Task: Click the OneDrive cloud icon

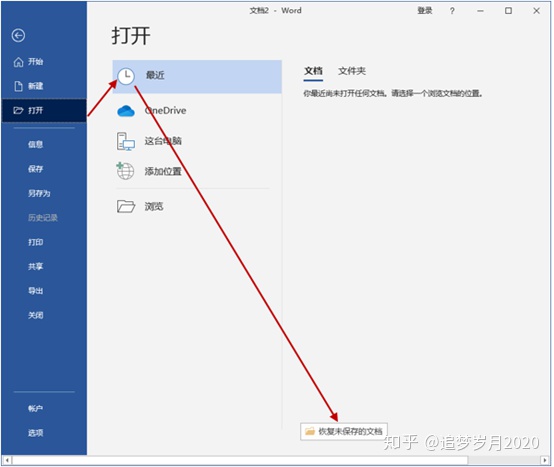Action: click(126, 111)
